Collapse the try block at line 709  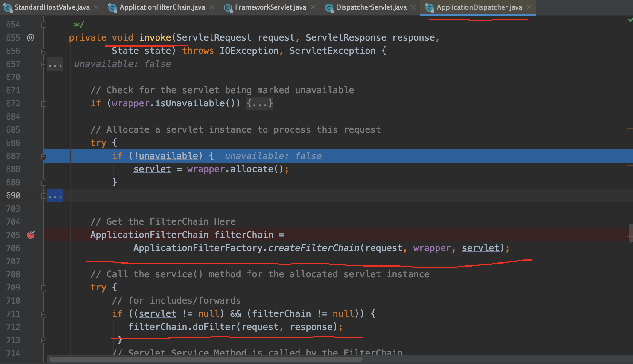coord(44,288)
